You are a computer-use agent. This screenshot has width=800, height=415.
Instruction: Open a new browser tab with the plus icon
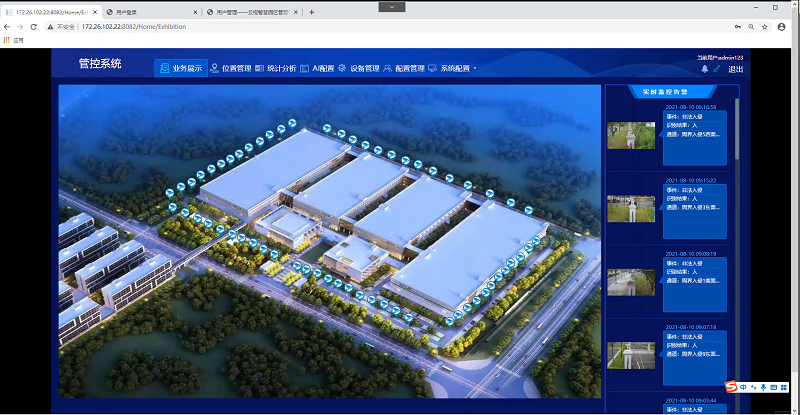pyautogui.click(x=311, y=12)
